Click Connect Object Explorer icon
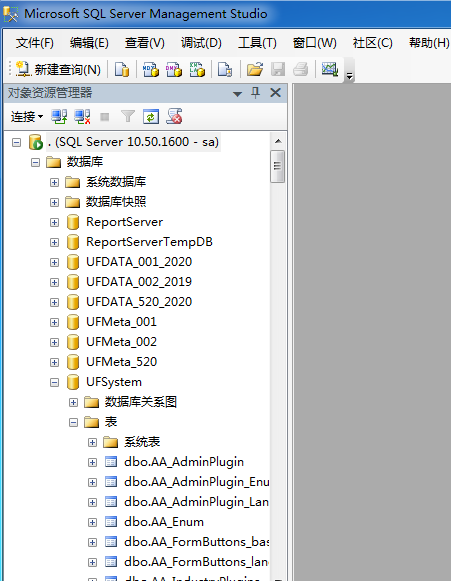Screen dimensions: 451x581 [59, 117]
